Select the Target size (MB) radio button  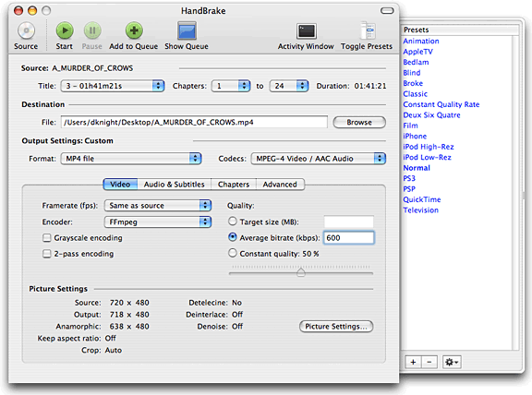click(233, 221)
